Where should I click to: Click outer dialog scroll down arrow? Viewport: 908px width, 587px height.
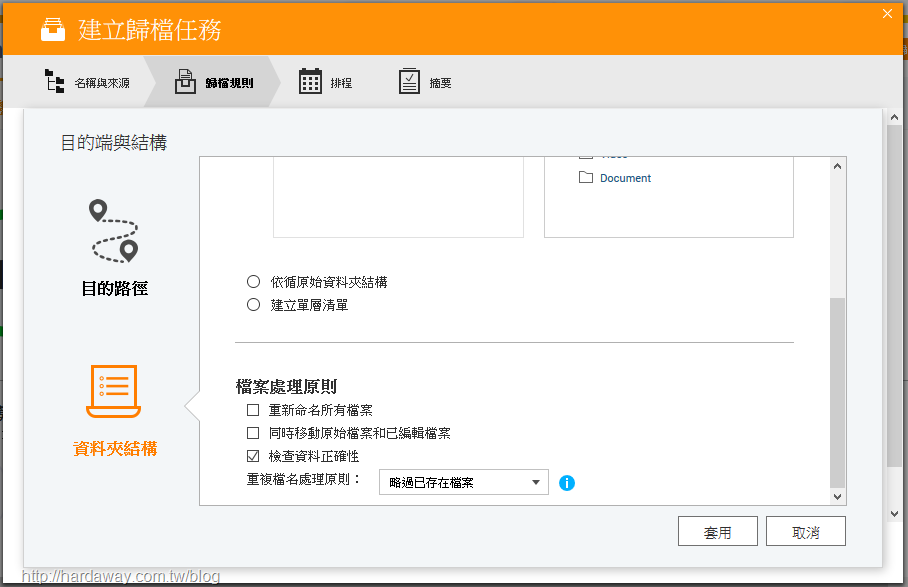click(x=895, y=513)
